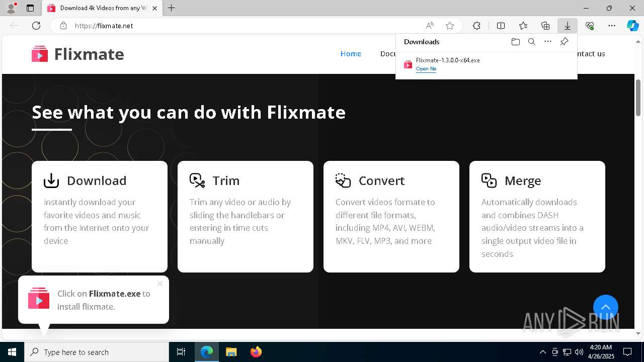Search downloads using magnifier icon
Screen dimensions: 644x362
(x=531, y=42)
